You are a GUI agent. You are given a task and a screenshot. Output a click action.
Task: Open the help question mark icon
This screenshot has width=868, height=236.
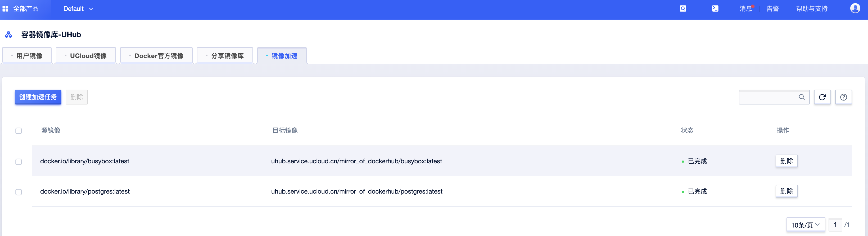(x=843, y=97)
